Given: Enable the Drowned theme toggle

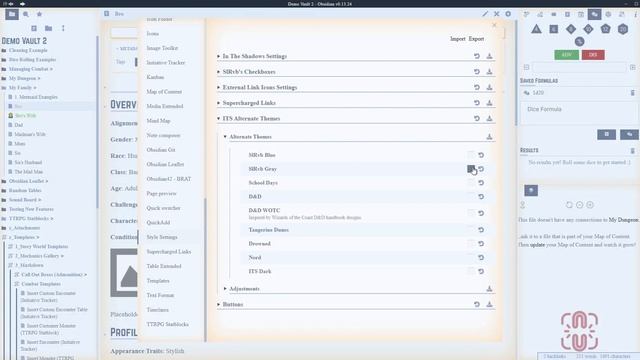Looking at the screenshot, I should click(x=471, y=244).
